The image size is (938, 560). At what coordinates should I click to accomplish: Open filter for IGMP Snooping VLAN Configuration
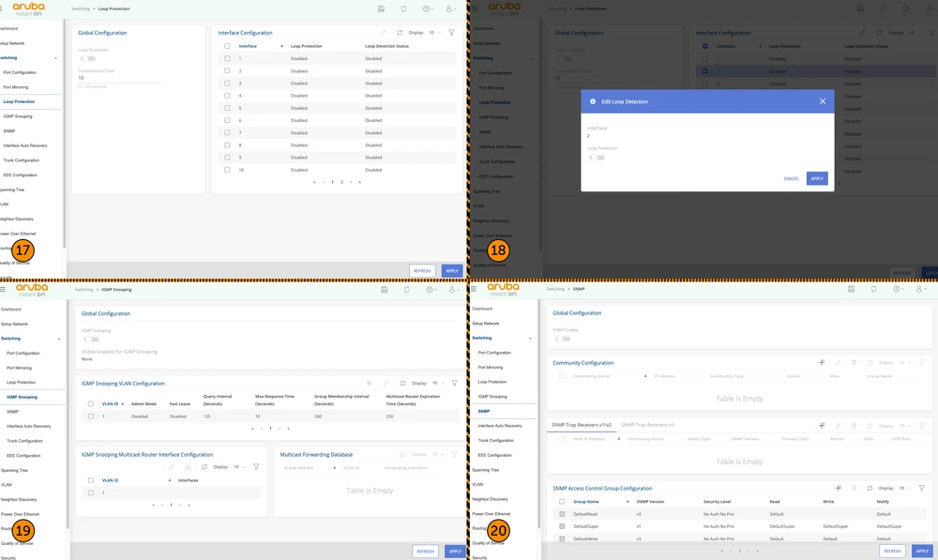coord(454,383)
